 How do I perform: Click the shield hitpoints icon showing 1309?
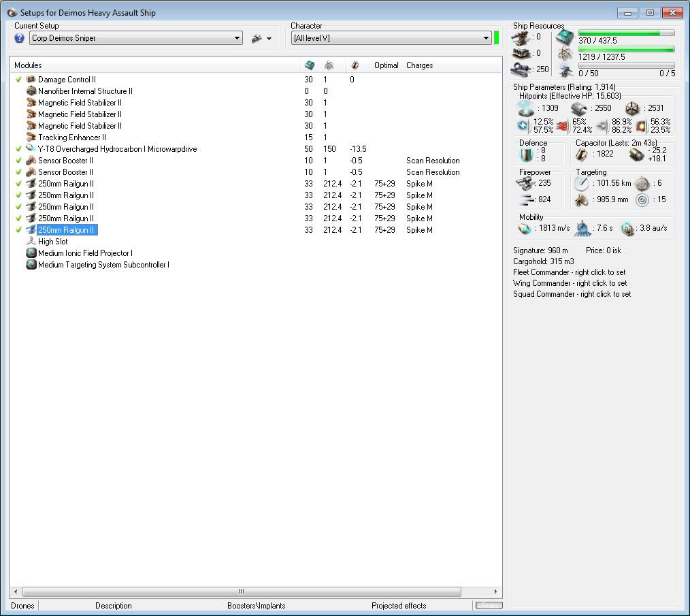[526, 108]
